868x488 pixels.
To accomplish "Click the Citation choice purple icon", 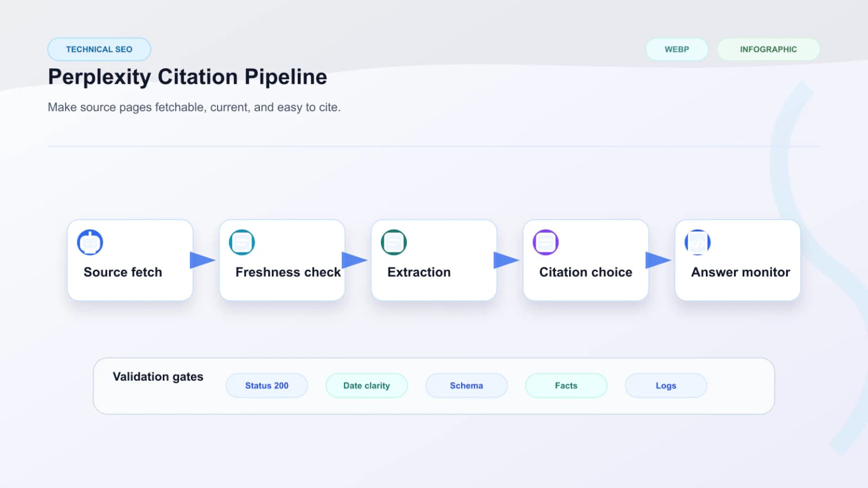I will point(546,242).
